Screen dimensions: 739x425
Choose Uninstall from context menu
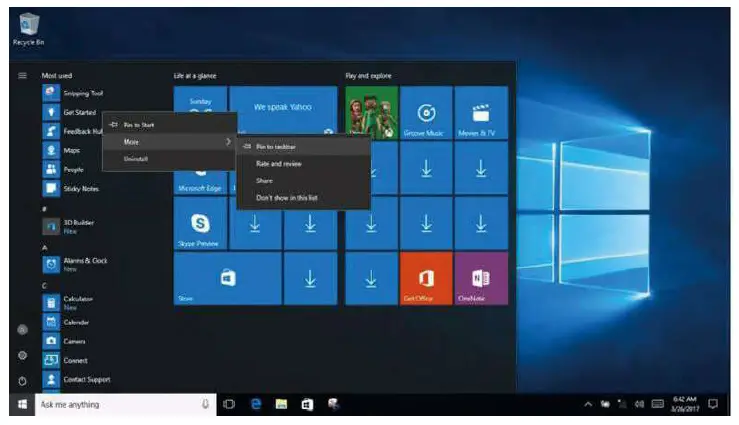170,159
